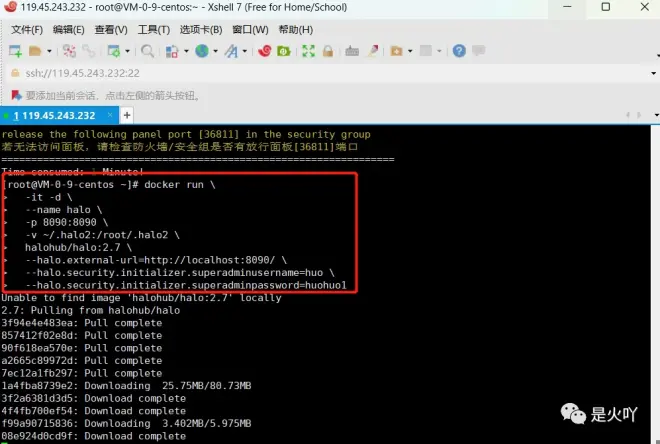Click the '-p 8090:8090' line
The image size is (660, 444).
pyautogui.click(x=67, y=222)
